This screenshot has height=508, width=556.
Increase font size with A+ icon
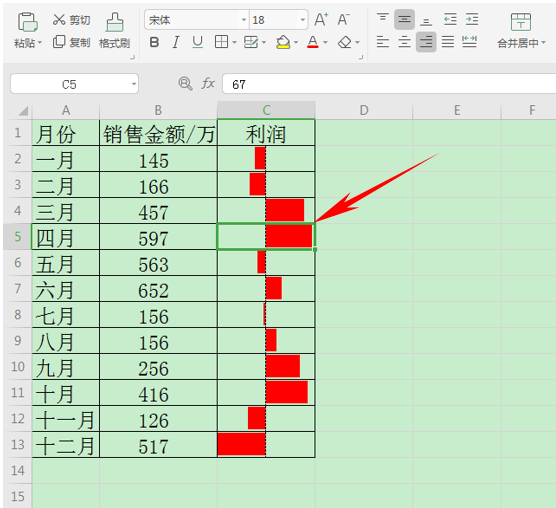click(x=321, y=19)
